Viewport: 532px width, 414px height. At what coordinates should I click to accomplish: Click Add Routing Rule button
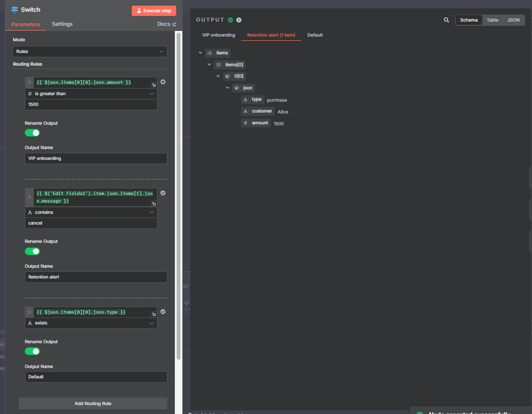[93, 404]
